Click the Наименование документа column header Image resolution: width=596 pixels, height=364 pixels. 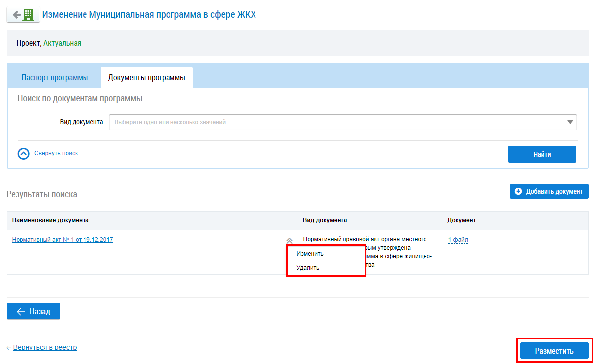click(51, 220)
